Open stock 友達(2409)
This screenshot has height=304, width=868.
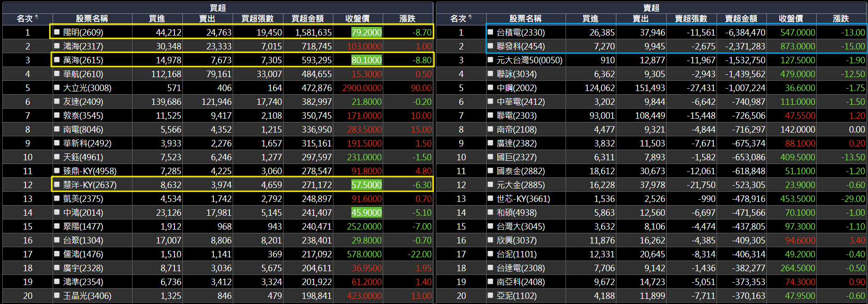(83, 102)
